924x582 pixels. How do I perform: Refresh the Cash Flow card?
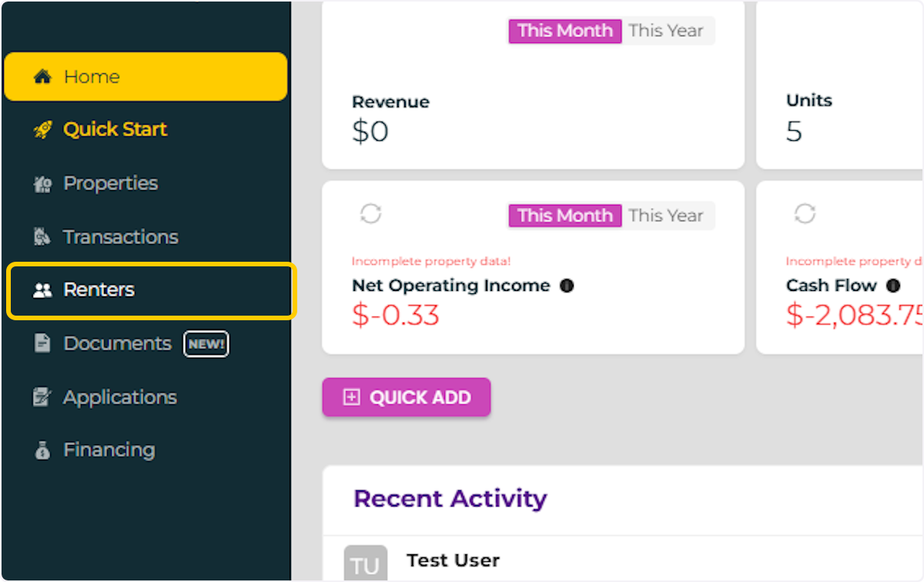point(805,214)
